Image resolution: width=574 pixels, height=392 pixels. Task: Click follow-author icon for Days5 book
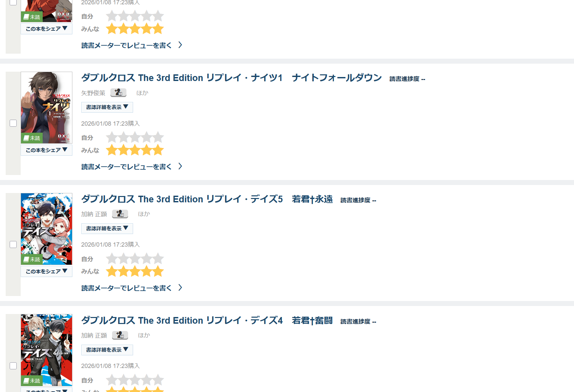coord(120,214)
